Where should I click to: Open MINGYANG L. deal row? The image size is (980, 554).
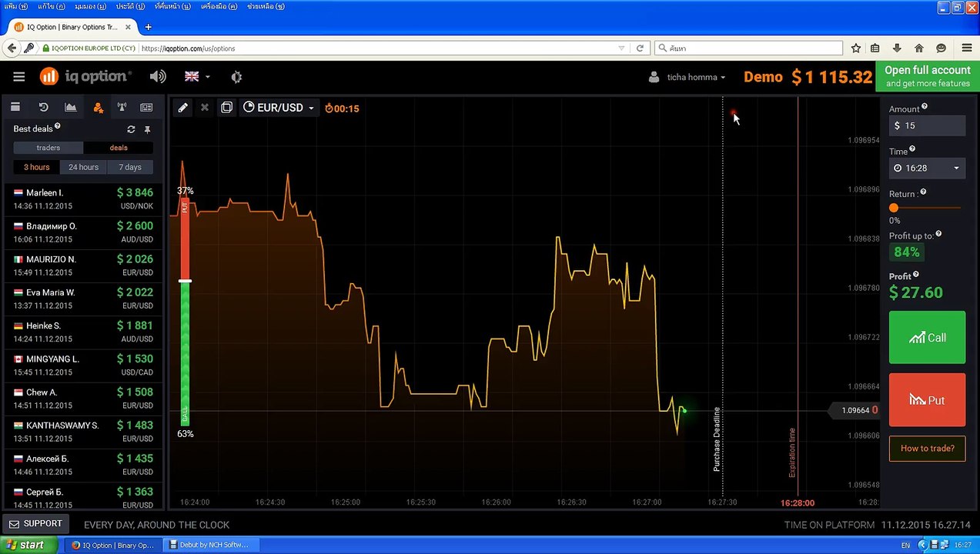pos(83,365)
